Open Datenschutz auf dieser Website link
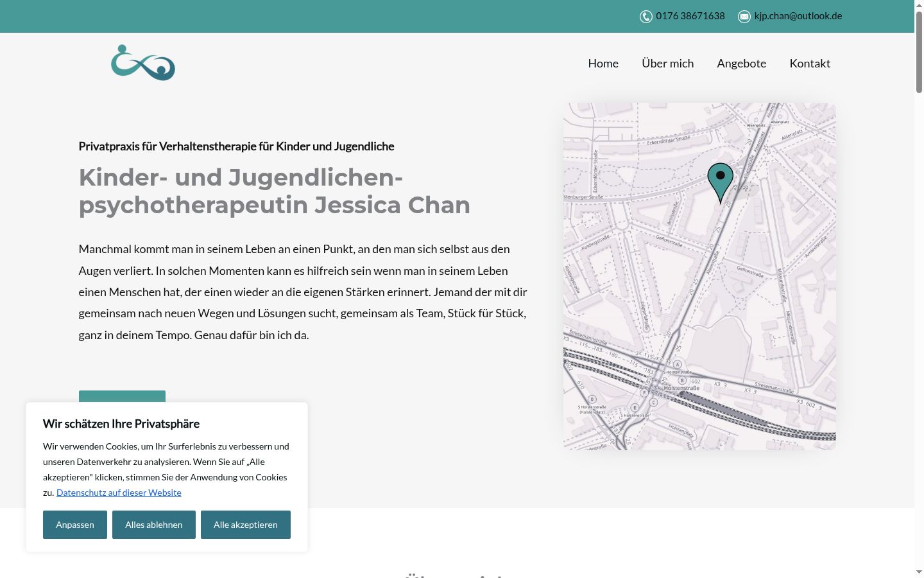Viewport: 924px width, 578px height. [119, 493]
